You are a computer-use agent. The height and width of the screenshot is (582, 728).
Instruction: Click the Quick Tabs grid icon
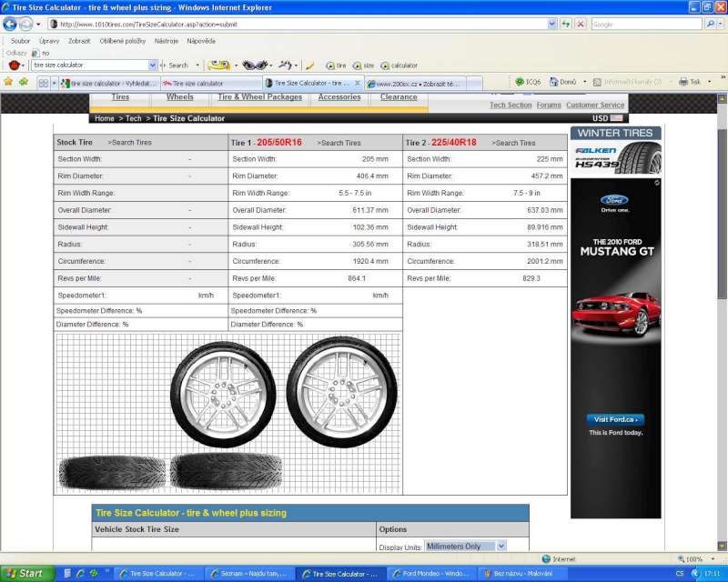[43, 83]
